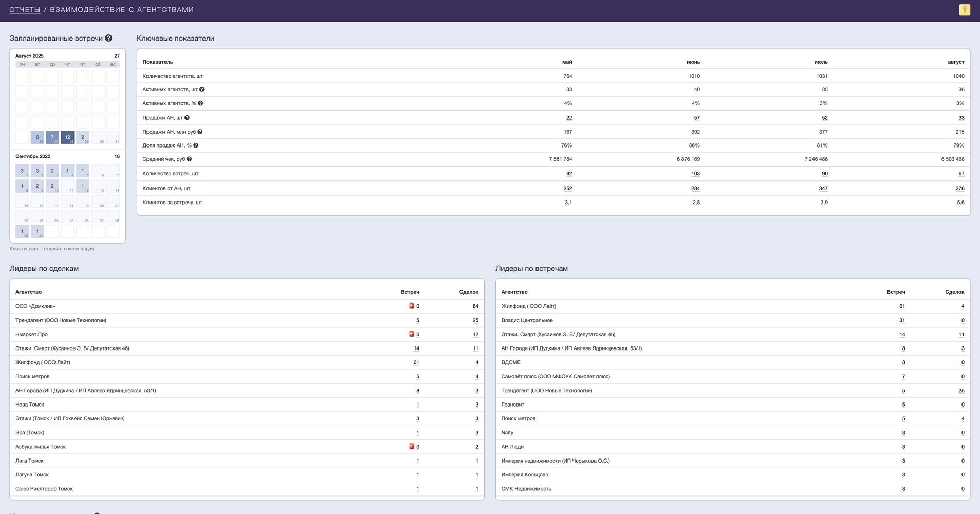This screenshot has width=980, height=514.
Task: Click red alert icon in Азбука жилья Томск row
Action: (411, 446)
